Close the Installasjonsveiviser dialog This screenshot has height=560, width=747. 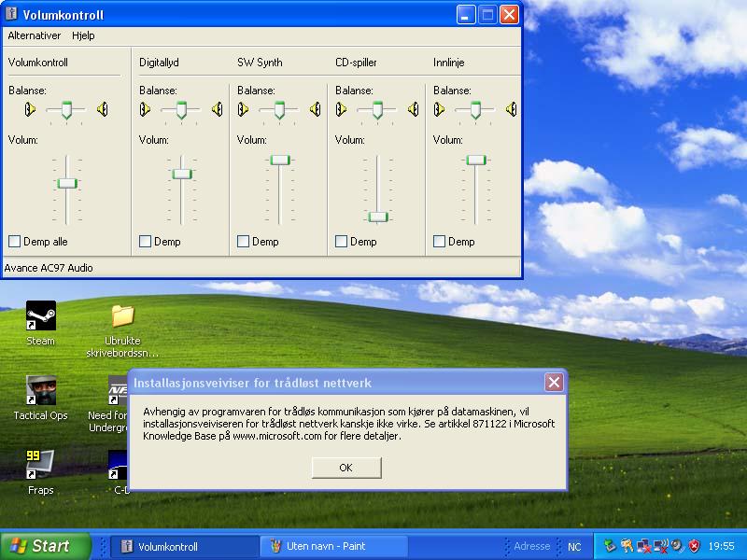point(554,382)
